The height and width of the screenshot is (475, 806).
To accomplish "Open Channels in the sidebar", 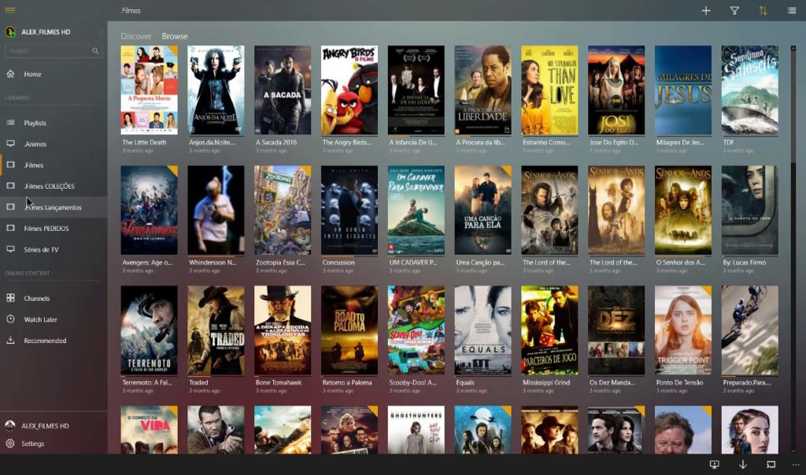I will pos(36,298).
